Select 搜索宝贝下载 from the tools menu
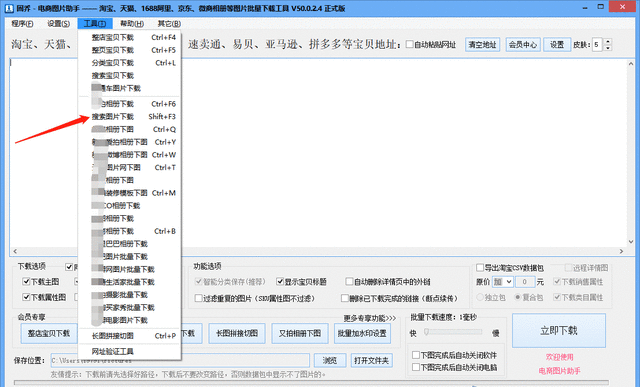The height and width of the screenshot is (387, 640). pos(130,76)
